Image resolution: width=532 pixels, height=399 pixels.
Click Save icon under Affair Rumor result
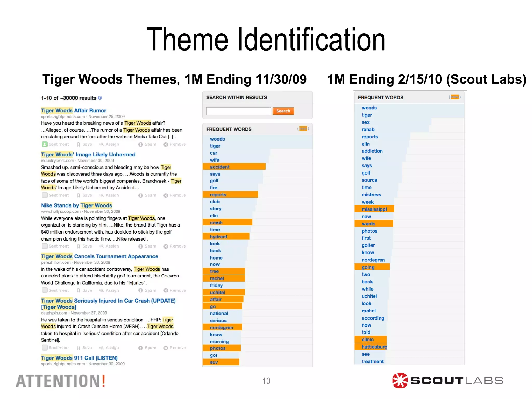tap(78, 144)
